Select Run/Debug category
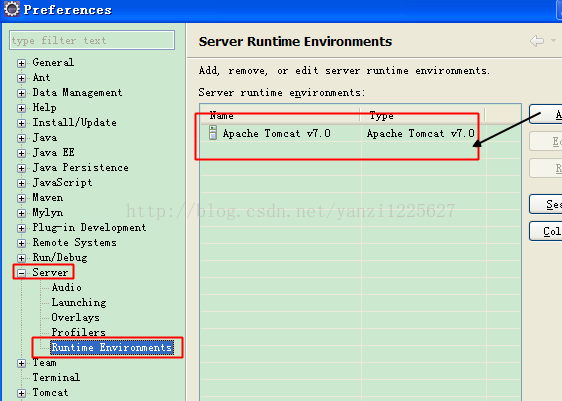562x401 pixels. (x=59, y=257)
